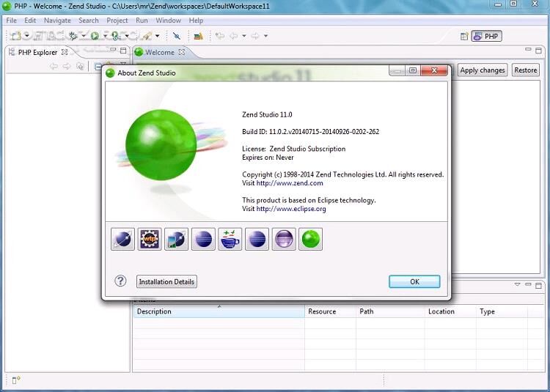Image resolution: width=550 pixels, height=392 pixels.
Task: Open the Window menu
Action: coord(169,21)
